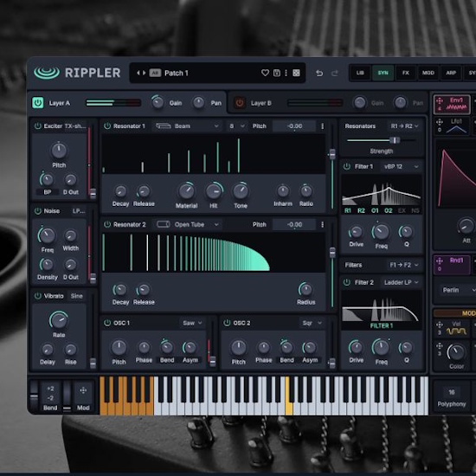Click the Resonator 1 Material knob
The image size is (476, 476).
186,191
